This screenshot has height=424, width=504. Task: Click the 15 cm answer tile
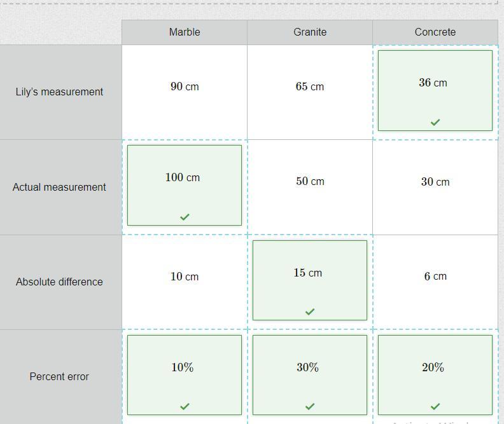(x=310, y=280)
